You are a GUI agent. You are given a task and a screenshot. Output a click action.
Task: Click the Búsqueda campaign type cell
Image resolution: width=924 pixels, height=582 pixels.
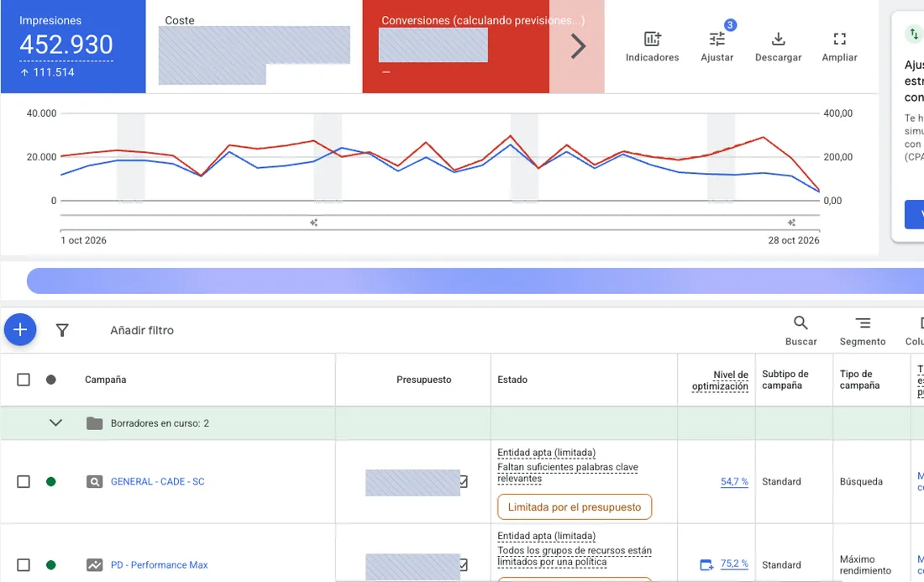[x=861, y=481]
